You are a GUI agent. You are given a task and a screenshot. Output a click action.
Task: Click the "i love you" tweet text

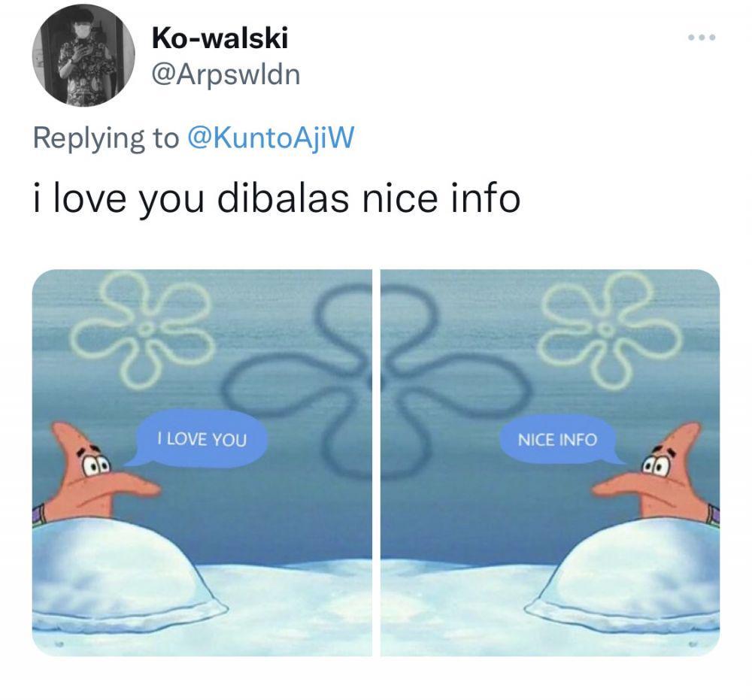(x=119, y=199)
